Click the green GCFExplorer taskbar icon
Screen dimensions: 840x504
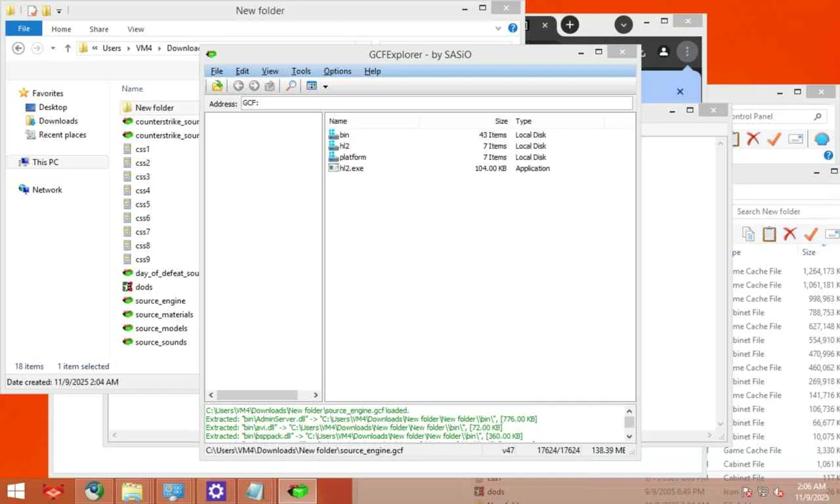[298, 491]
